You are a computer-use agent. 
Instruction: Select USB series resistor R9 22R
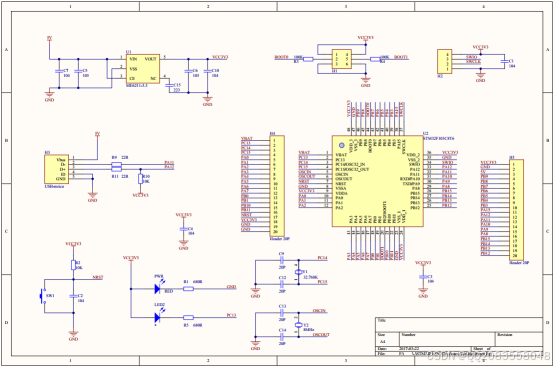[116, 164]
